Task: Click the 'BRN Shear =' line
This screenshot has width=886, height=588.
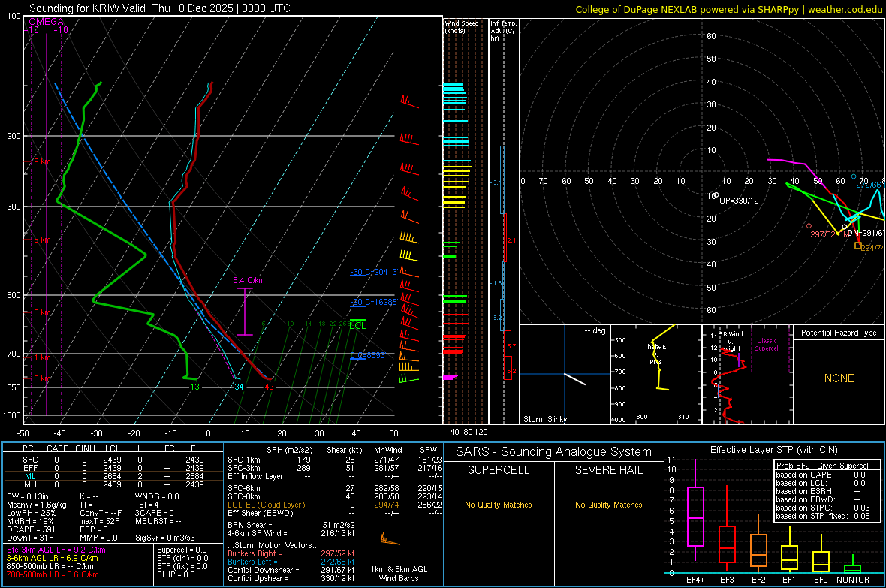Action: (250, 525)
